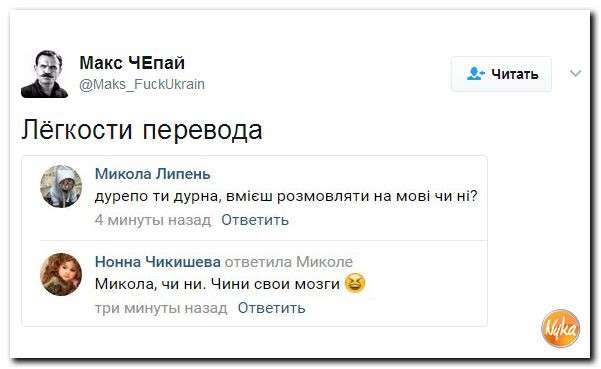The width and height of the screenshot is (601, 369).
Task: Open Микола Липень's profile name link
Action: pos(153,174)
